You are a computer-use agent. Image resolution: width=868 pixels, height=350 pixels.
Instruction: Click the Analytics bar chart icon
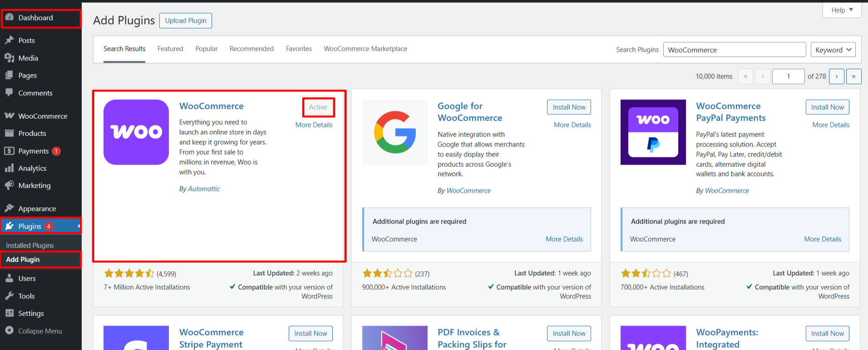point(10,168)
